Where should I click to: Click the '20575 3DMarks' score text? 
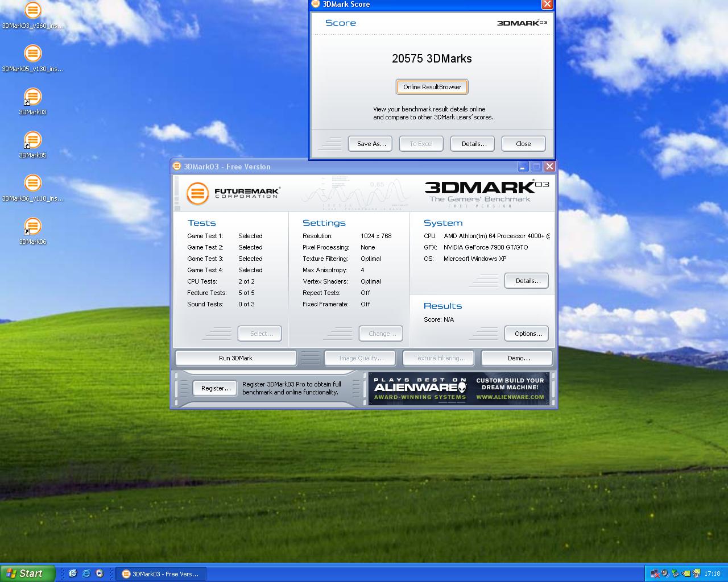432,59
